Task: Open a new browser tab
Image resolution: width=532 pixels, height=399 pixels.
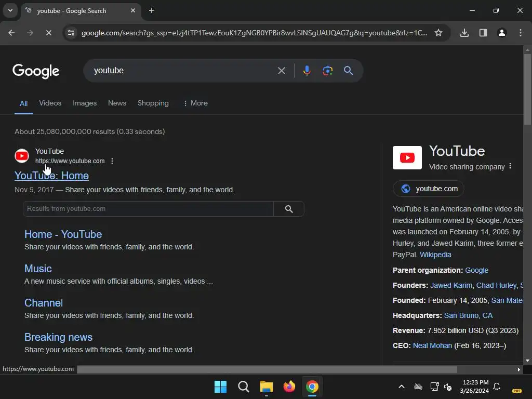Action: point(152,10)
